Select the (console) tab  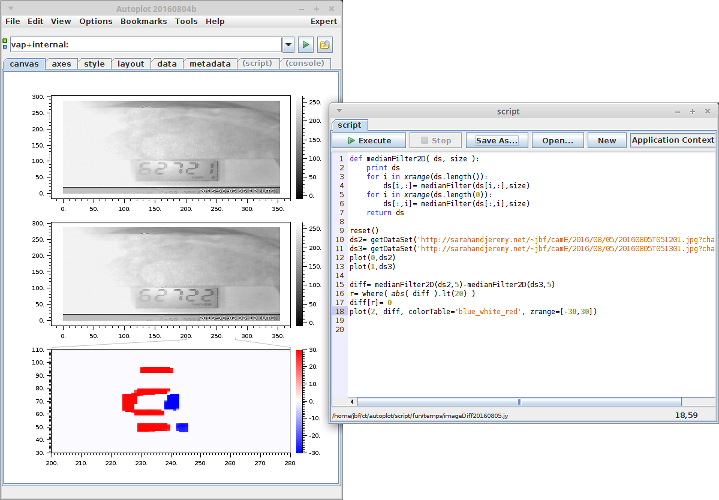tap(305, 64)
